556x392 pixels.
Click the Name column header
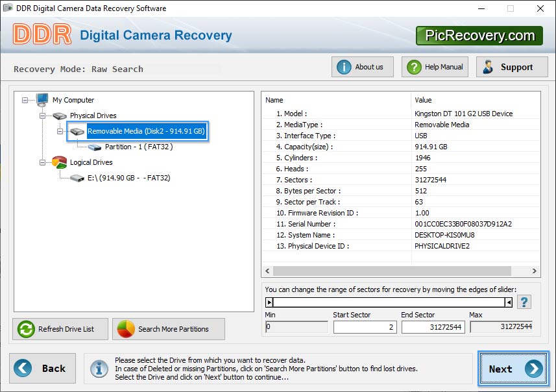[x=274, y=100]
